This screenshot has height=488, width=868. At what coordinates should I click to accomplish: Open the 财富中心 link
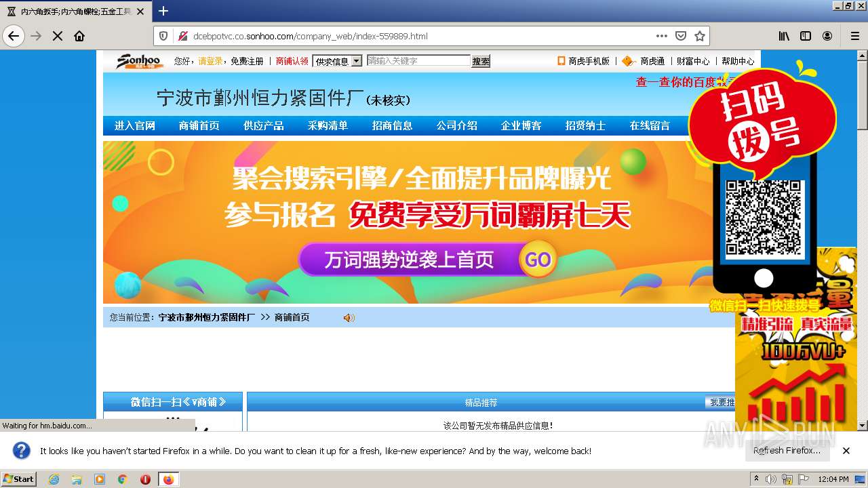coord(693,61)
